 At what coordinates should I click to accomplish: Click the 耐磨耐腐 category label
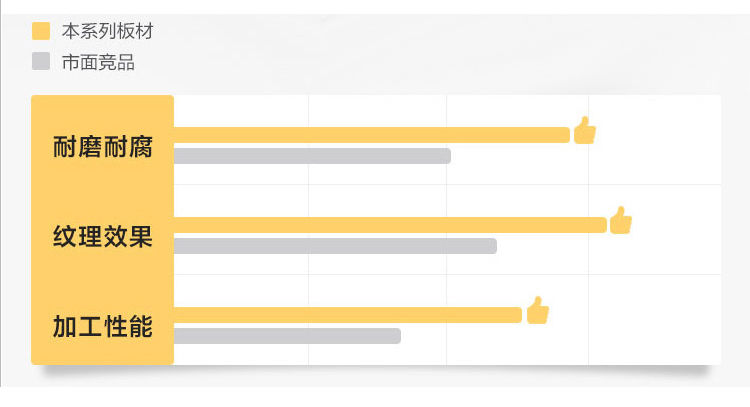click(x=102, y=147)
